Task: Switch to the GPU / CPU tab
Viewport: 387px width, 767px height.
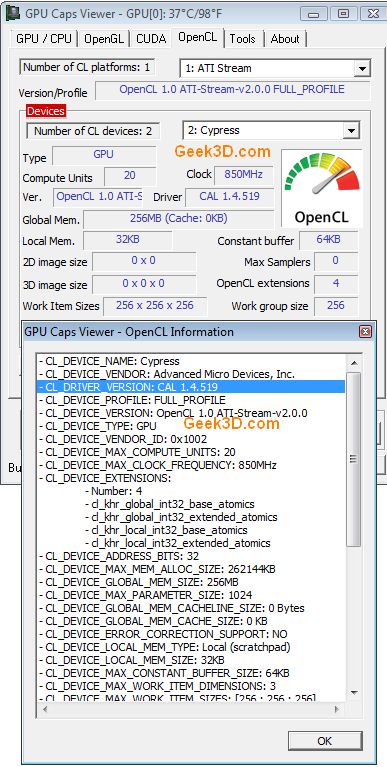Action: pos(44,39)
